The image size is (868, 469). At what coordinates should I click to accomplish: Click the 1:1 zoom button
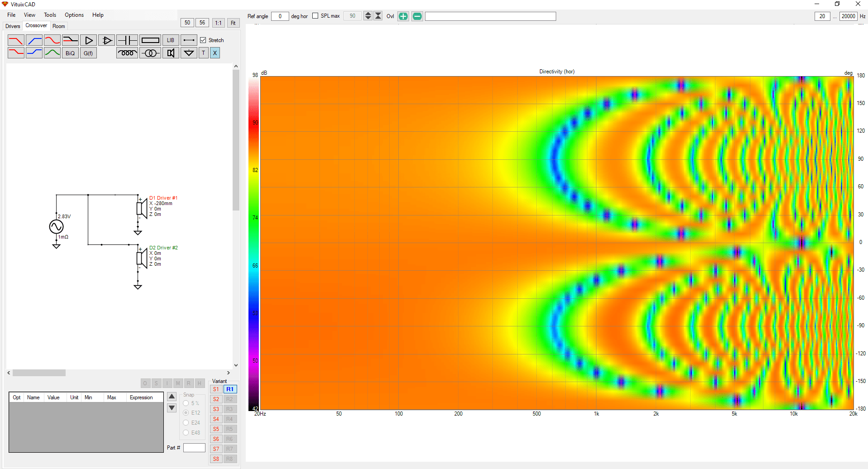[218, 23]
